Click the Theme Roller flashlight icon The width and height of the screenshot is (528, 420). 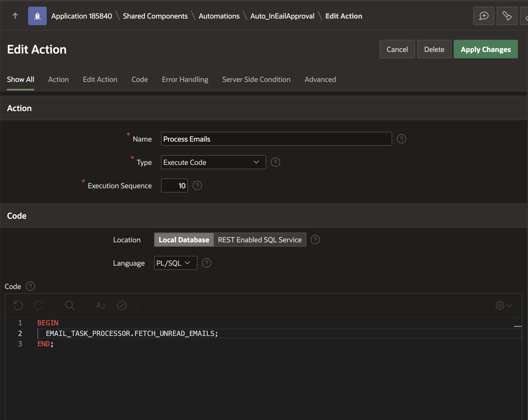click(x=507, y=16)
